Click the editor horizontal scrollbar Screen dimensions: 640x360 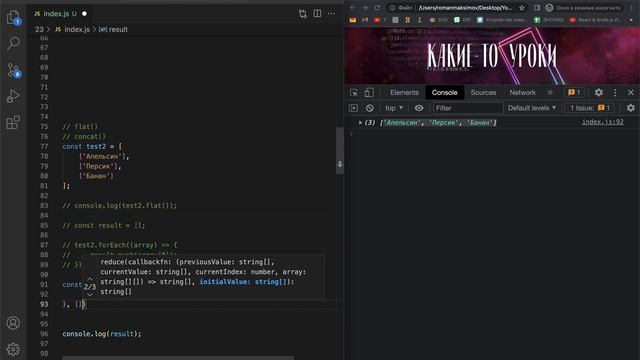[178, 358]
